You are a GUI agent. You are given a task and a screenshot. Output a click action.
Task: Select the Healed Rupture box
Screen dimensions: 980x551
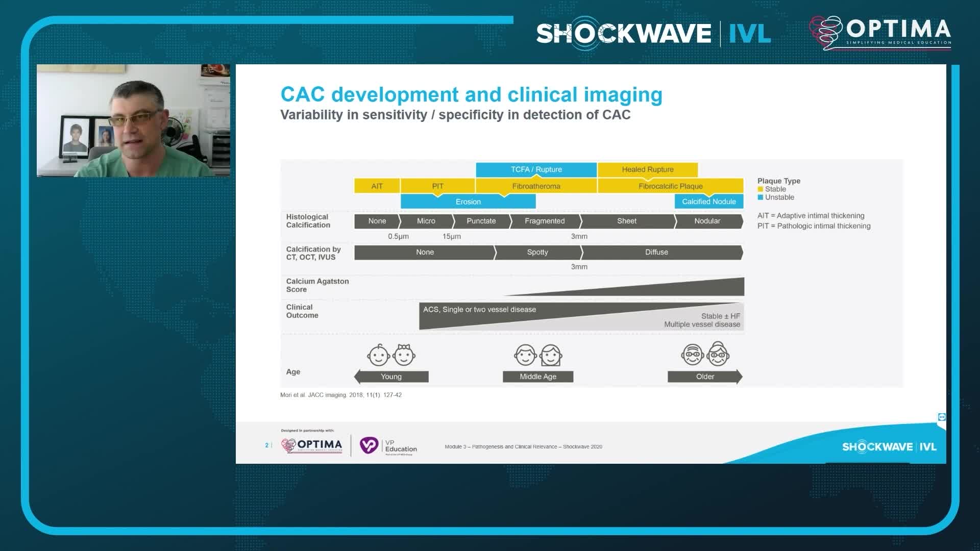(x=647, y=169)
